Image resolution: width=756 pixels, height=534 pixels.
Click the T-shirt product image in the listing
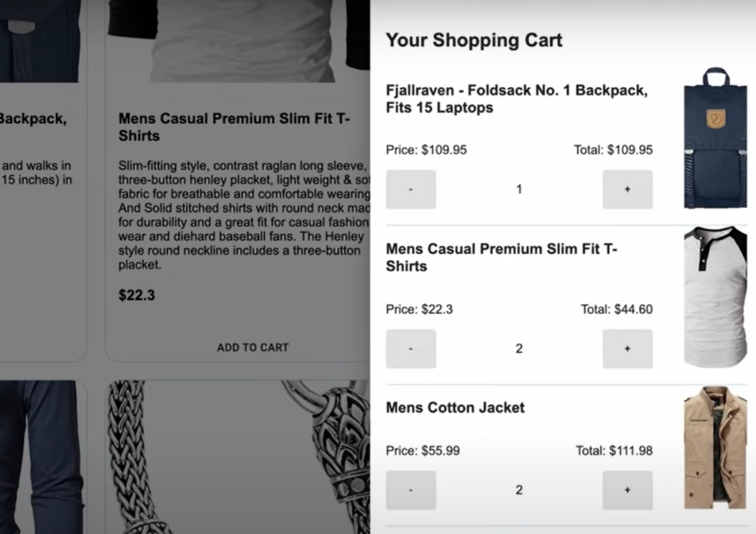pos(238,41)
